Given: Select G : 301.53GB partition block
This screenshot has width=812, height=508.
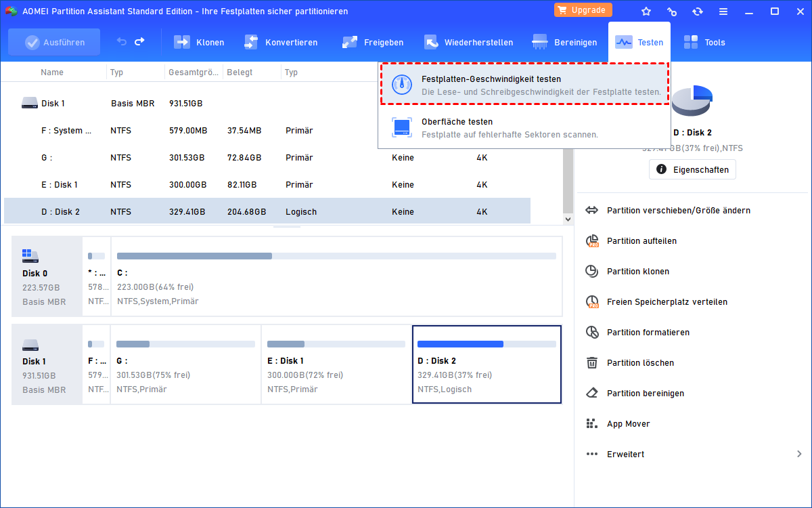Looking at the screenshot, I should coord(185,364).
